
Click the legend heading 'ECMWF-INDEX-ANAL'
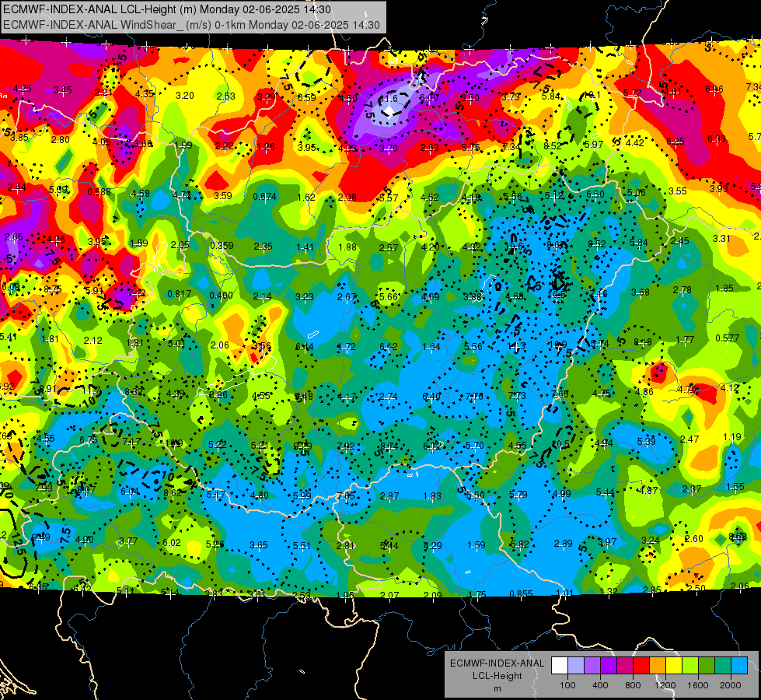point(497,663)
